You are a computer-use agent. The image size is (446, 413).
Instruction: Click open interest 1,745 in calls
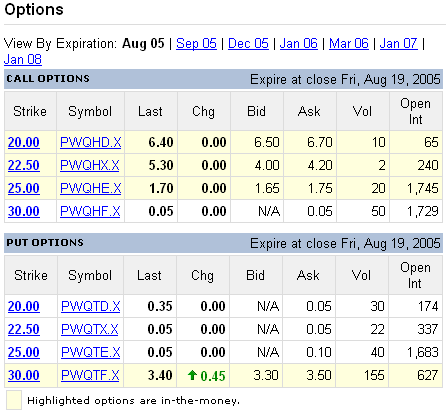coord(423,188)
